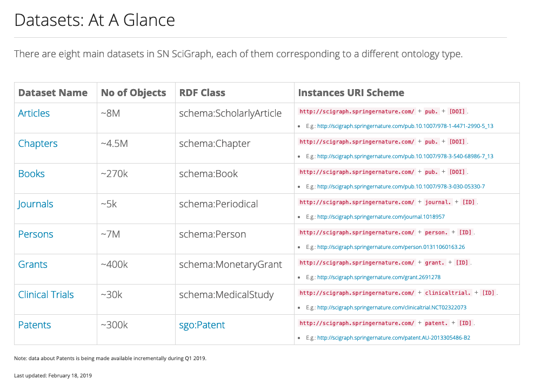Viewport: 541px width, 392px height.
Task: Open the Grants dataset link
Action: pyautogui.click(x=32, y=265)
